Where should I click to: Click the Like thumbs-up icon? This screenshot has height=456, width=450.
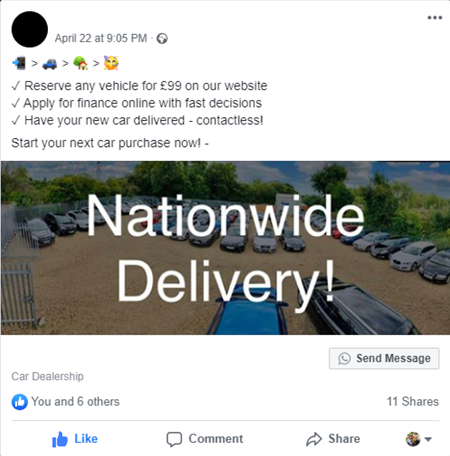click(x=60, y=439)
